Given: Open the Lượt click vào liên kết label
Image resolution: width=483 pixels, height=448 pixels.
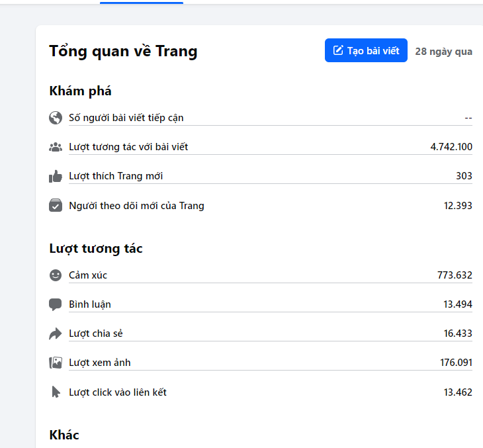Looking at the screenshot, I should click(118, 392).
